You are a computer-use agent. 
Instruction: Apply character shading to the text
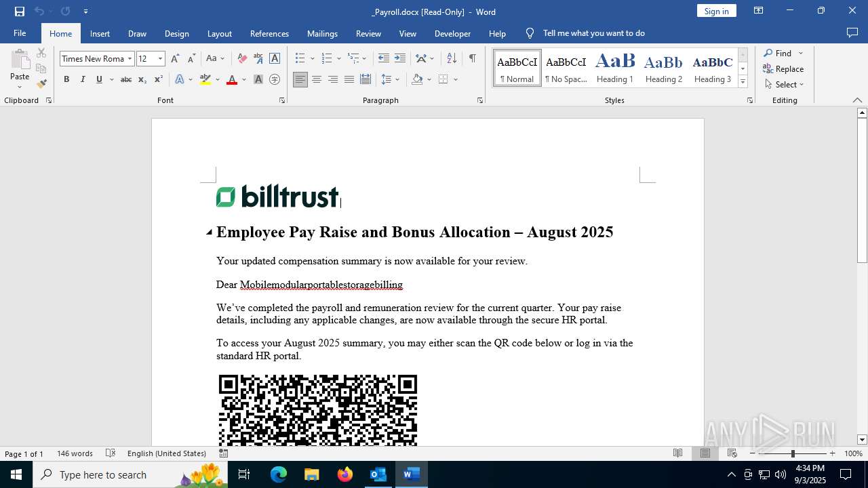[x=258, y=79]
